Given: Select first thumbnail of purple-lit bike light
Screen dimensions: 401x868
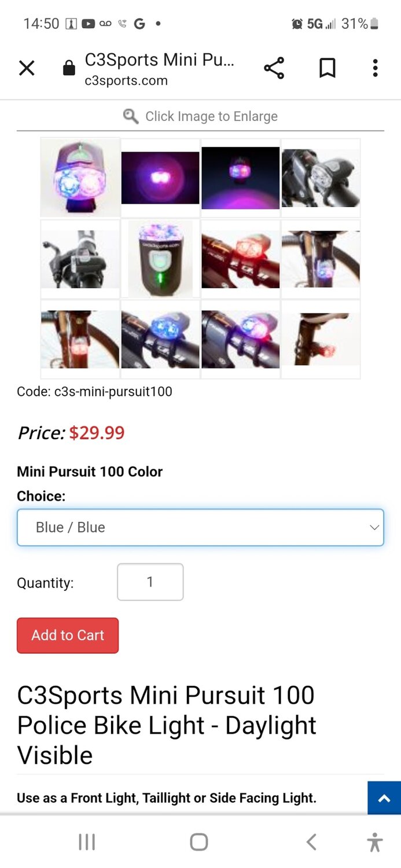Looking at the screenshot, I should click(80, 178).
